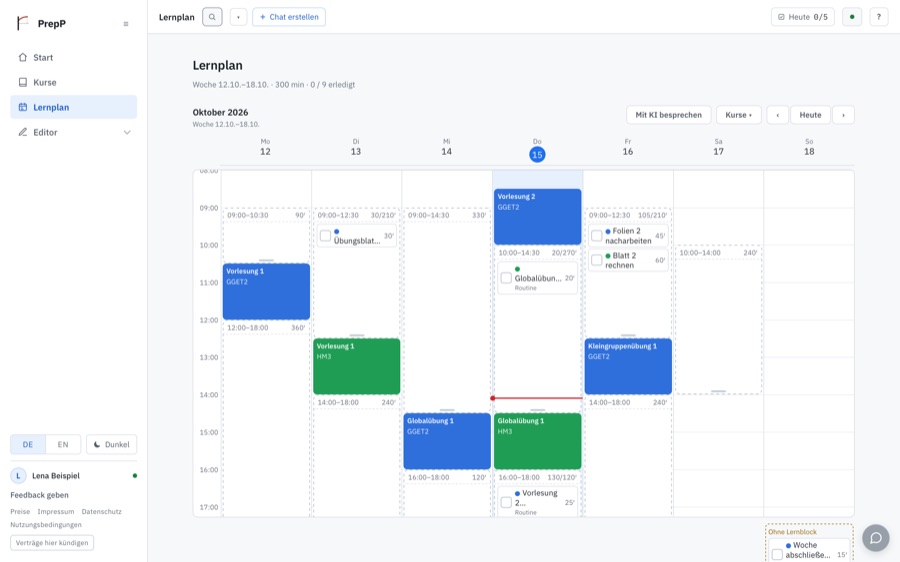
Task: Click the 16:00–18:00 block header on Wednesday
Action: pos(447,477)
